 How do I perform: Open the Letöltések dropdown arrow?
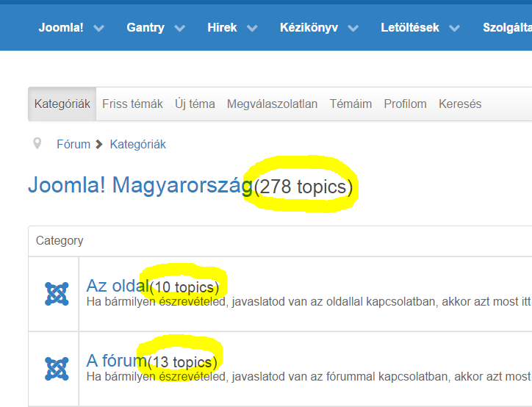pos(455,28)
